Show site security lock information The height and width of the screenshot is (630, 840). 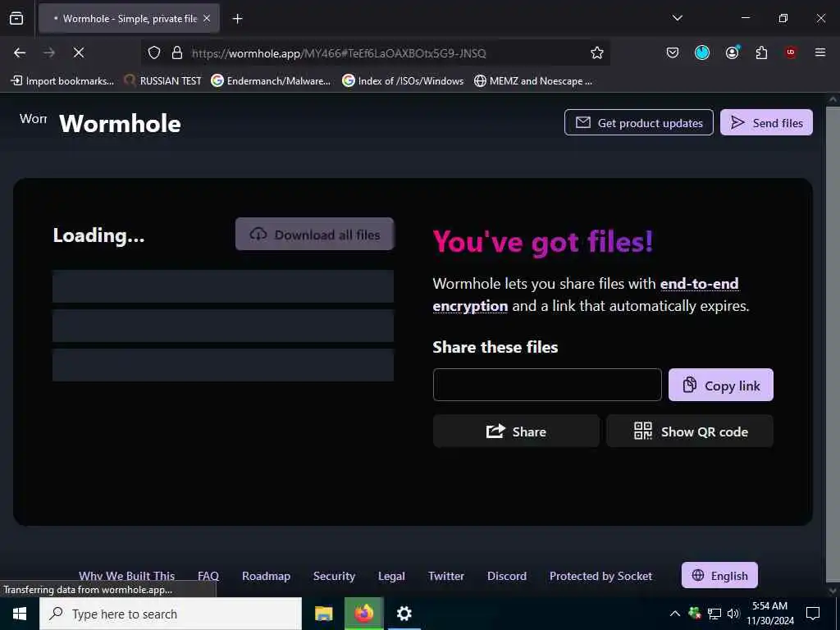(177, 52)
